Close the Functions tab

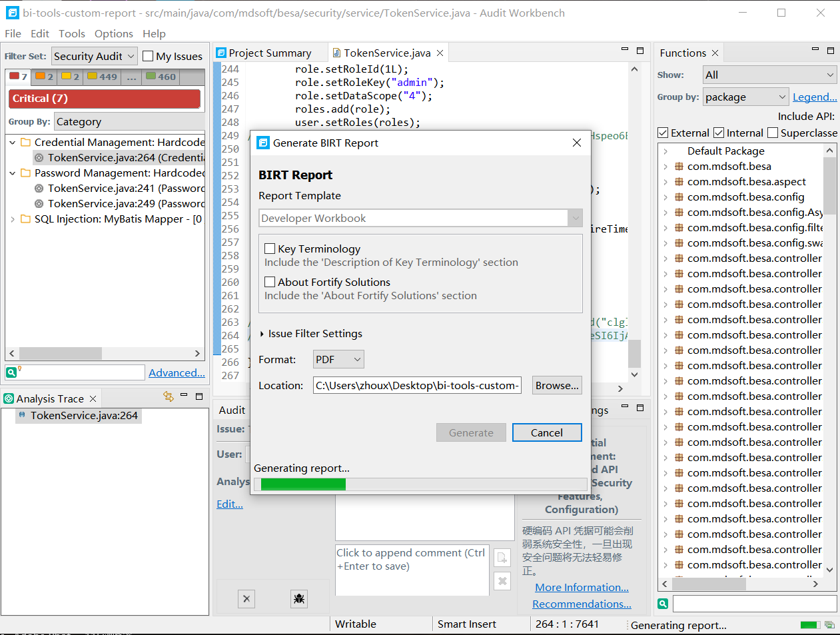pos(715,53)
